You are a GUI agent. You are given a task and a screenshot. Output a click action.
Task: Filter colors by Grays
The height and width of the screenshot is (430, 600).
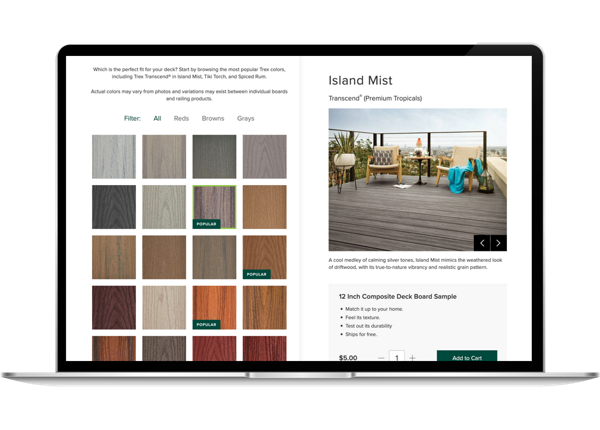[x=246, y=119]
